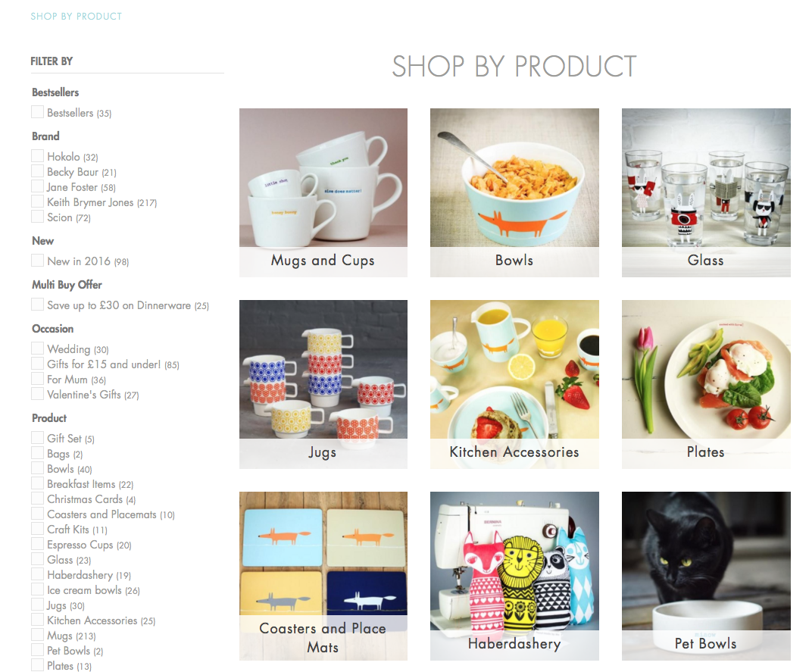Viewport: 809px width, 672px height.
Task: Check the New in 2016 filter
Action: [37, 260]
